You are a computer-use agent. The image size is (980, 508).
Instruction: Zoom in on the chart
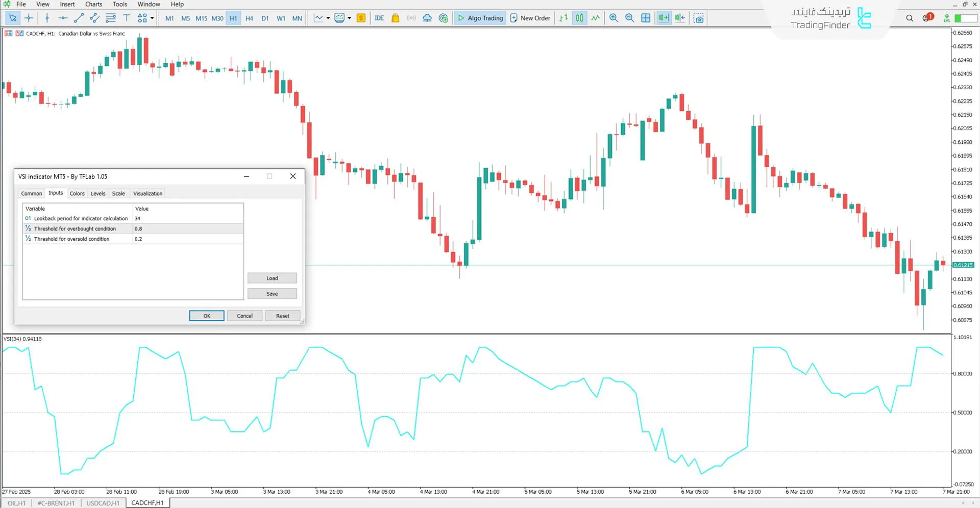[614, 18]
